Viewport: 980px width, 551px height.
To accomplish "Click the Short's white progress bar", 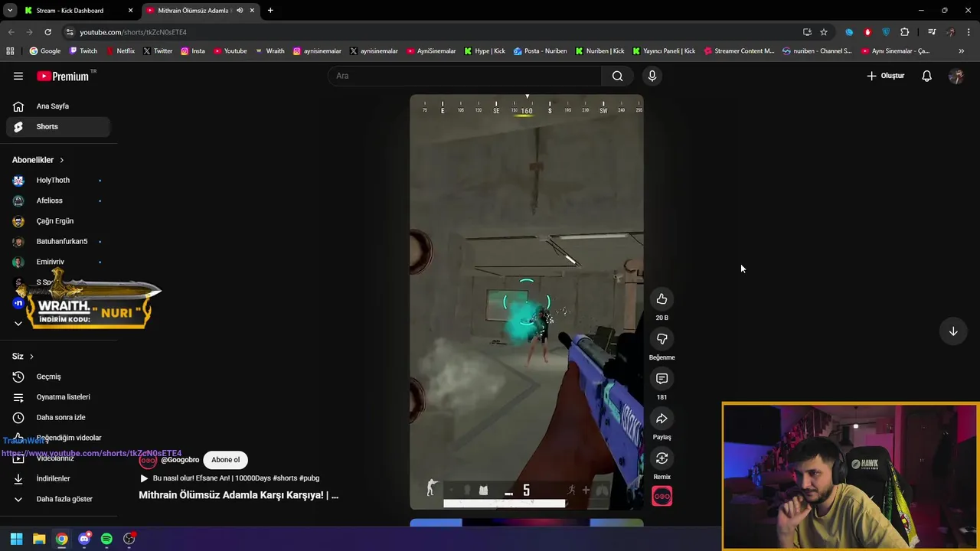I will [x=505, y=504].
